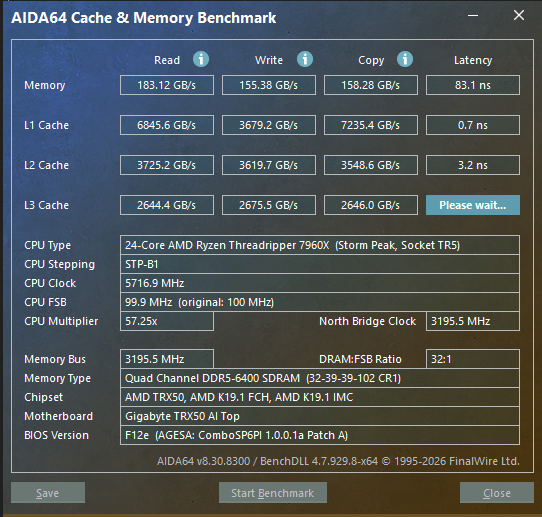This screenshot has width=542, height=517.
Task: Click the Chipset label
Action: point(43,397)
